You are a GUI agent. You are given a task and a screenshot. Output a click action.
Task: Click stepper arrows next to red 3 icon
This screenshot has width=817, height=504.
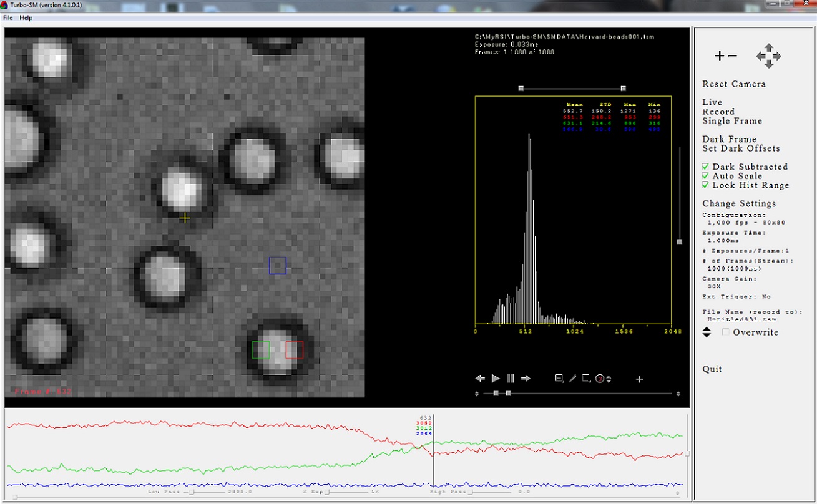(x=609, y=379)
